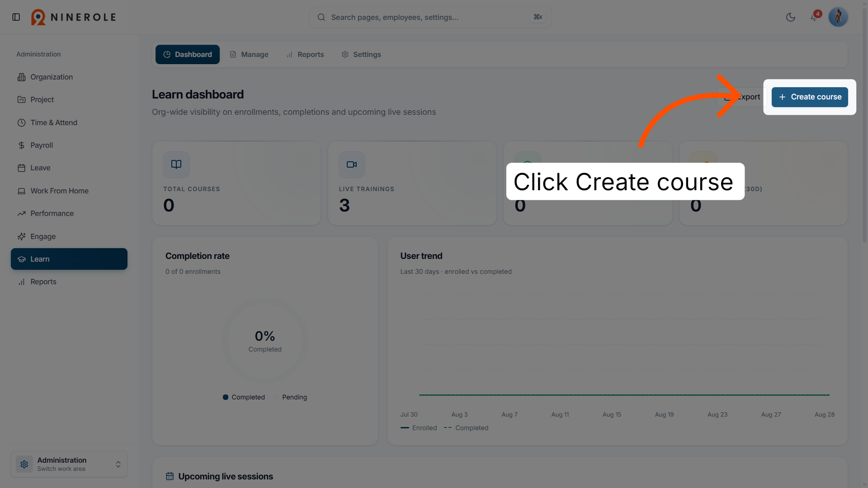Open the user profile avatar

[838, 17]
